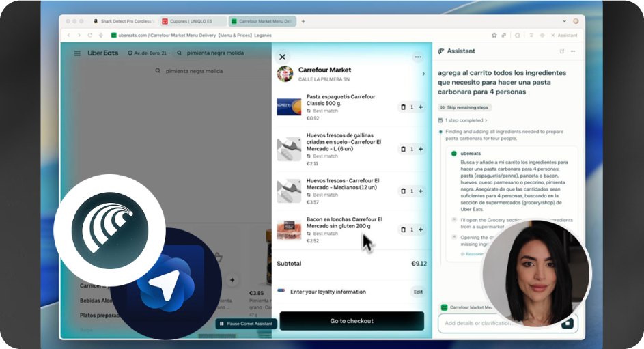Screen dimensions: 644x349
Task: Open the Bebidas Alcohólicas category
Action: tap(96, 301)
